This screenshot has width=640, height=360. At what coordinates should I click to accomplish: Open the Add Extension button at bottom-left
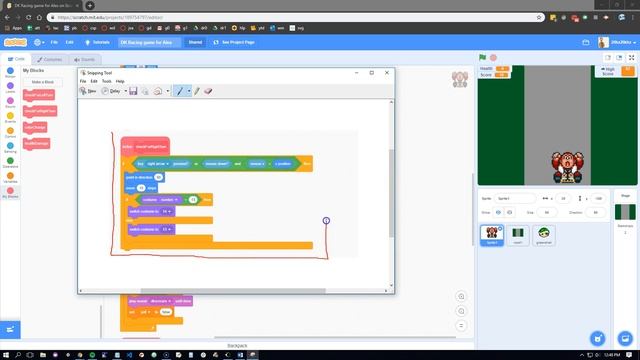pos(10,329)
